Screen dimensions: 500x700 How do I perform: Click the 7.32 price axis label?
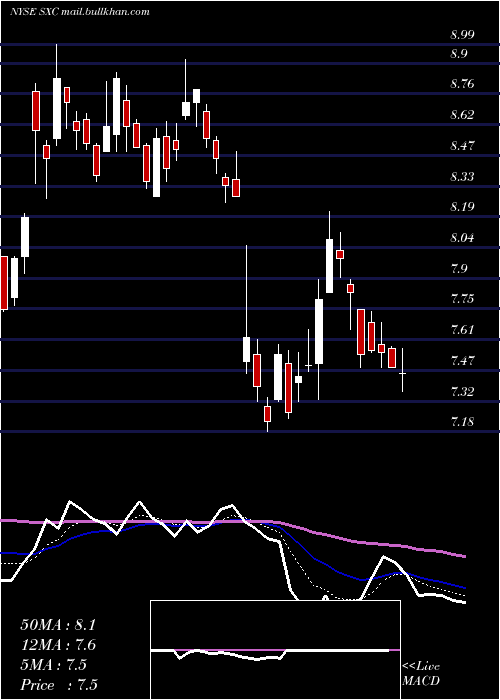pos(462,392)
